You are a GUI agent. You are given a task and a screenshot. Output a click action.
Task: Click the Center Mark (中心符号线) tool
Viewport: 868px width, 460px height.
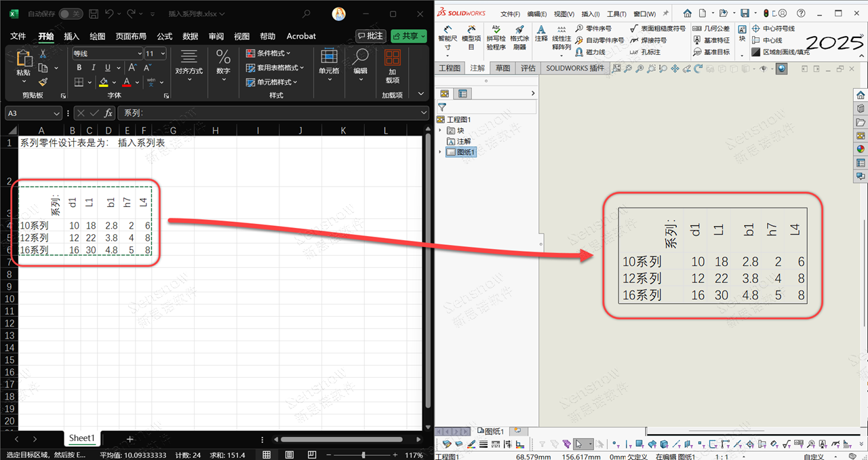772,28
